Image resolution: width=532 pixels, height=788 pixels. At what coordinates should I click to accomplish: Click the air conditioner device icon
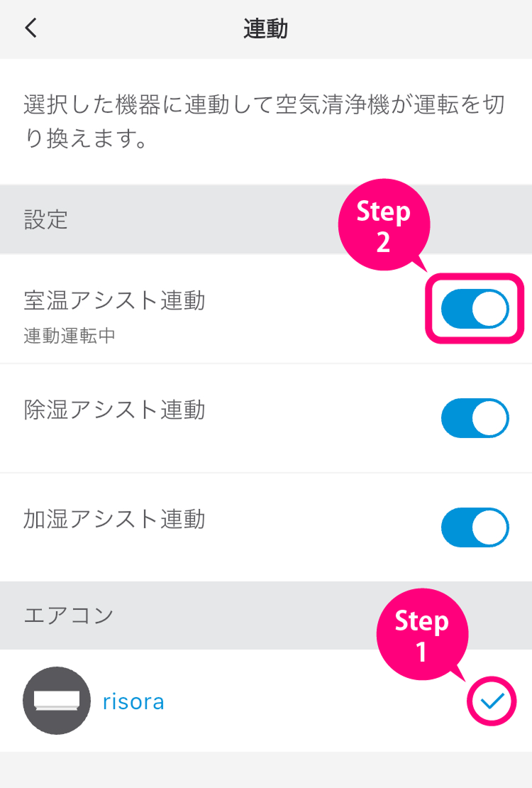coord(57,701)
